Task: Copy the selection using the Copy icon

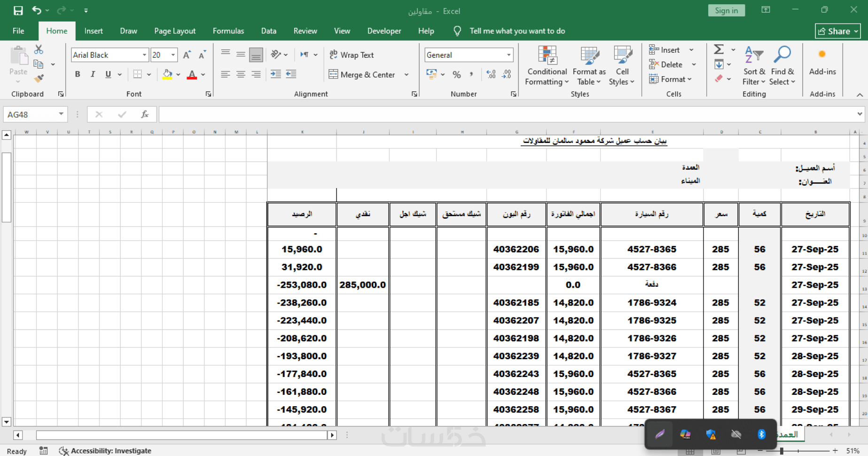Action: pyautogui.click(x=39, y=64)
